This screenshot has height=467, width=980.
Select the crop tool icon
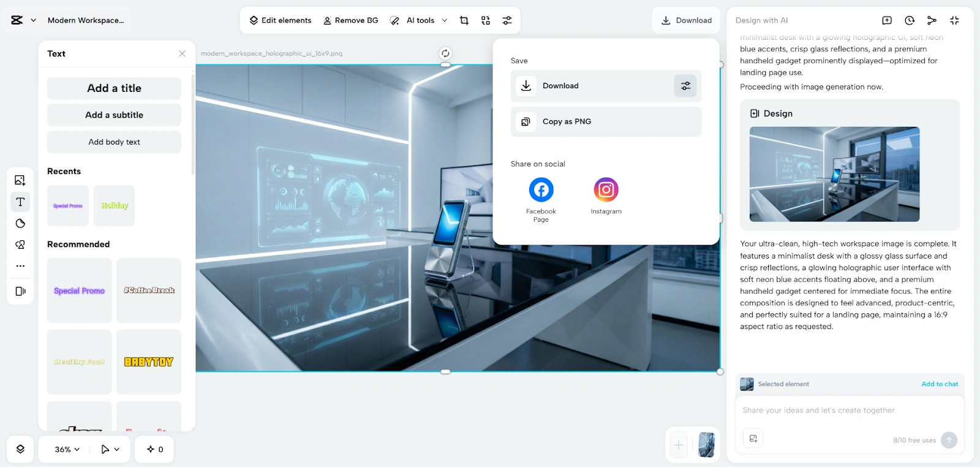(464, 20)
